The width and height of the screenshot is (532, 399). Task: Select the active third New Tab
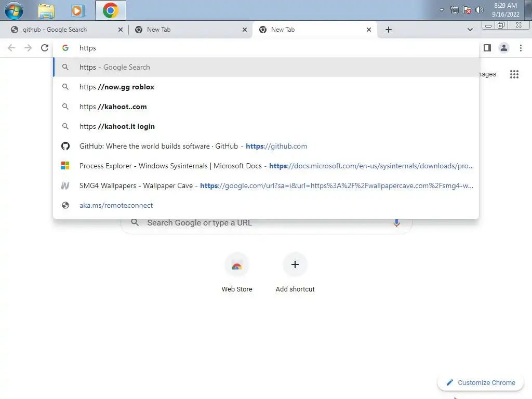pyautogui.click(x=314, y=30)
